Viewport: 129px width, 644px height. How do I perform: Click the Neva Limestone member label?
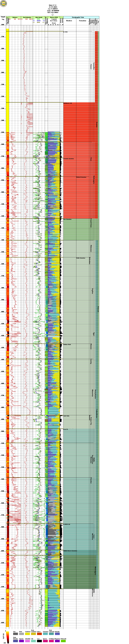click(x=67, y=219)
